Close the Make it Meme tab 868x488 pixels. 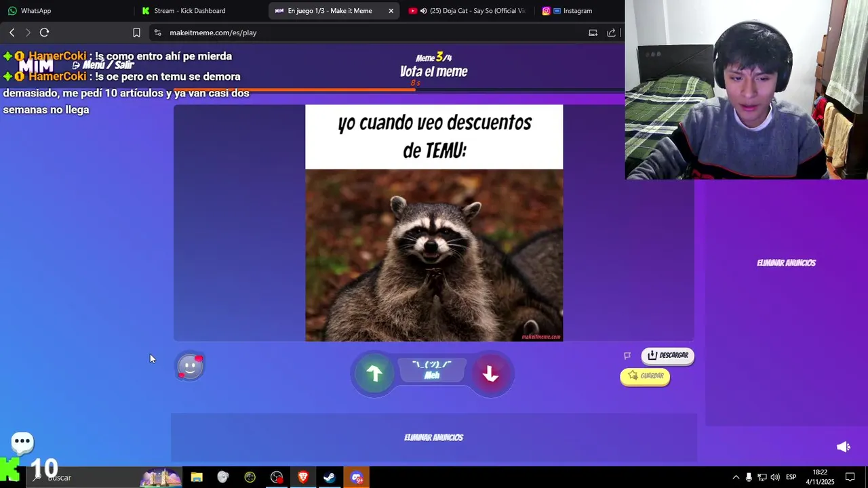click(x=391, y=11)
